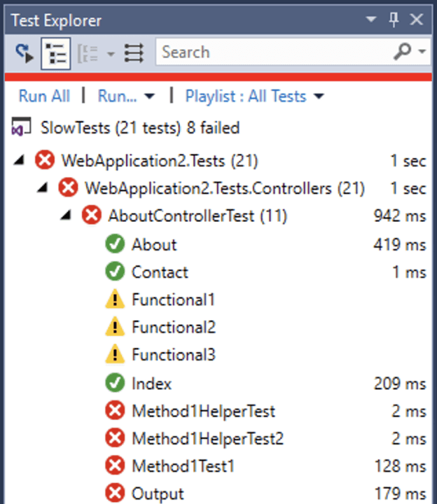Pin the Test Explorer pane
Viewport: 437px width, 504px height.
click(x=394, y=21)
